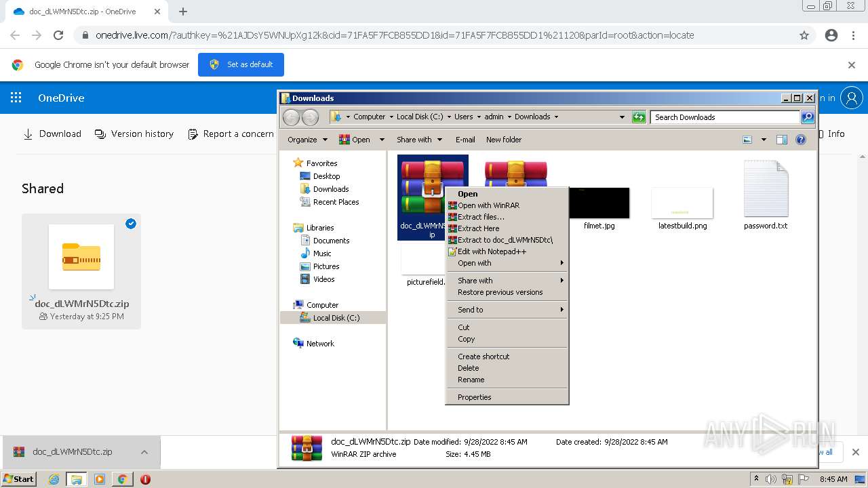
Task: Expand the Open button dropdown arrow
Action: pos(382,140)
